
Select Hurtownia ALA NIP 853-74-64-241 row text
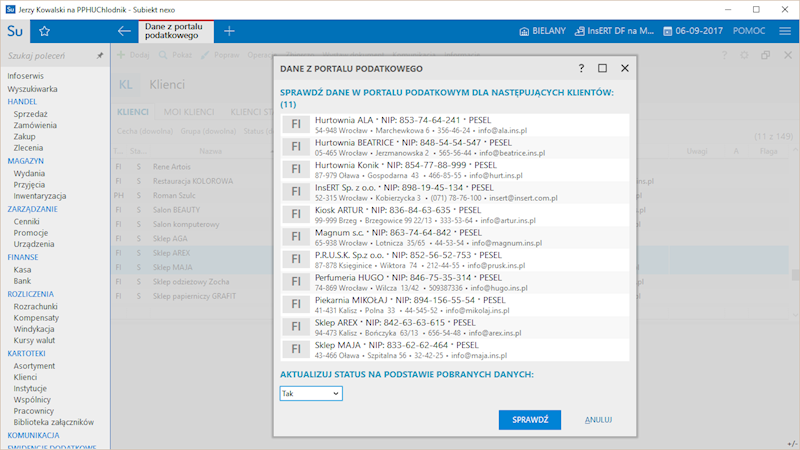click(403, 120)
